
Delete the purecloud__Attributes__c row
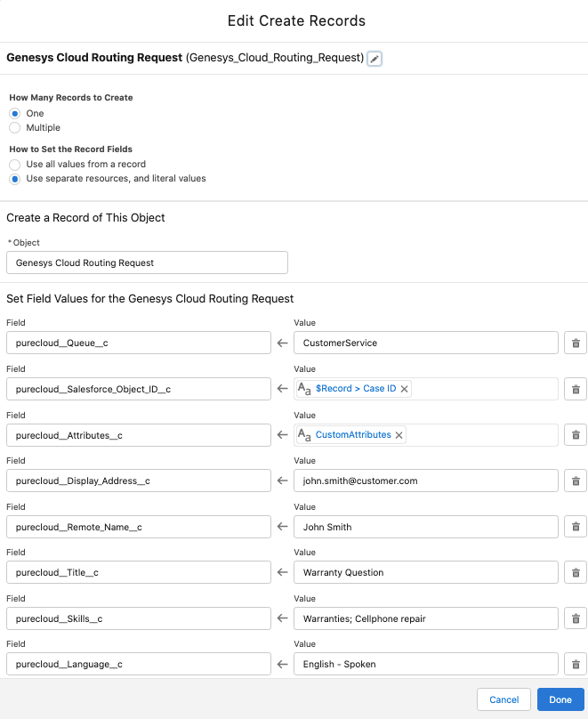pos(576,434)
